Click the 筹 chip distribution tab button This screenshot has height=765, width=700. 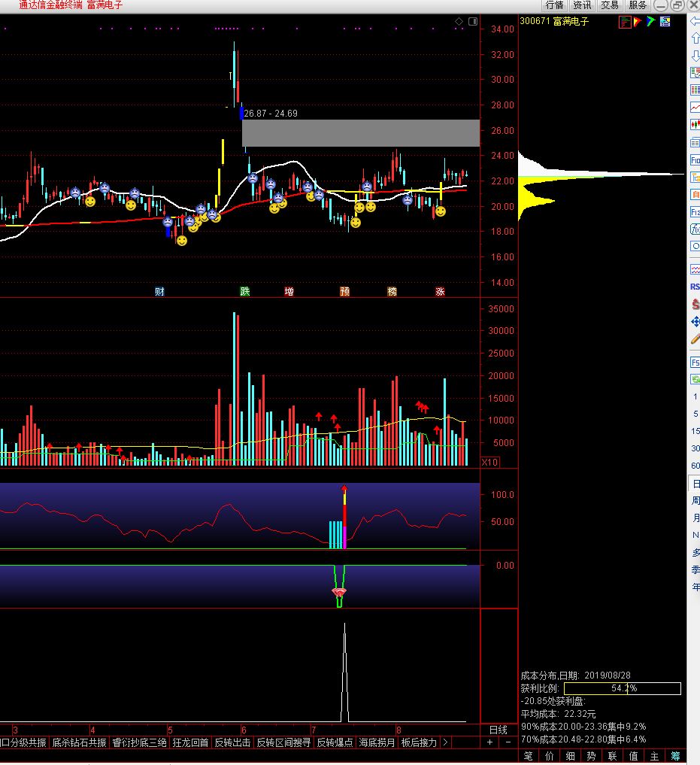(x=675, y=756)
